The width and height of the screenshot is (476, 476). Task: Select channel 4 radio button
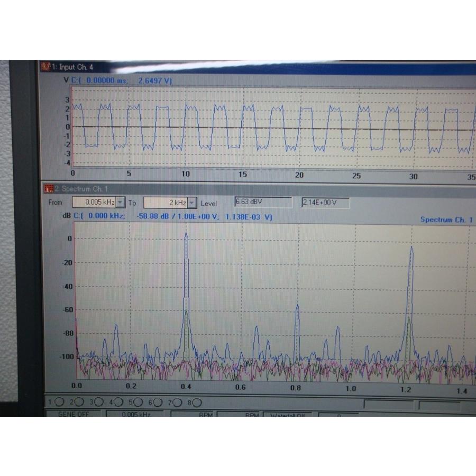[118, 402]
